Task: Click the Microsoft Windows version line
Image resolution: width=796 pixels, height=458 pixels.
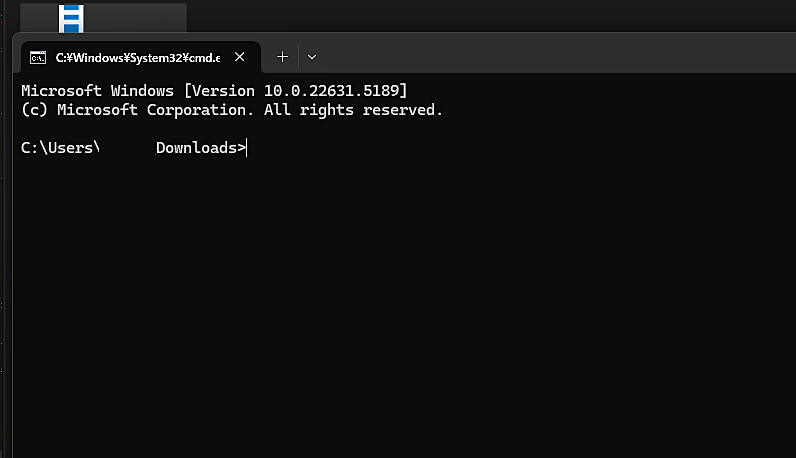Action: pyautogui.click(x=214, y=90)
